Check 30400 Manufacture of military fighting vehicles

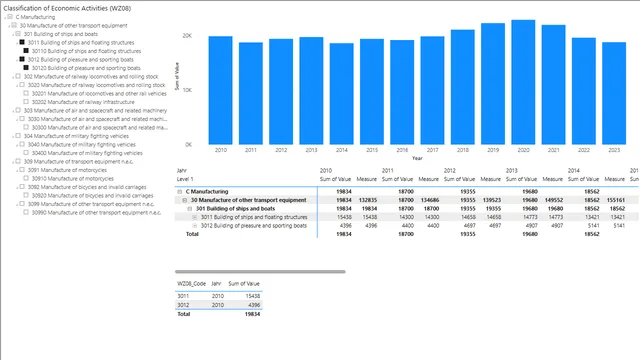(26, 153)
